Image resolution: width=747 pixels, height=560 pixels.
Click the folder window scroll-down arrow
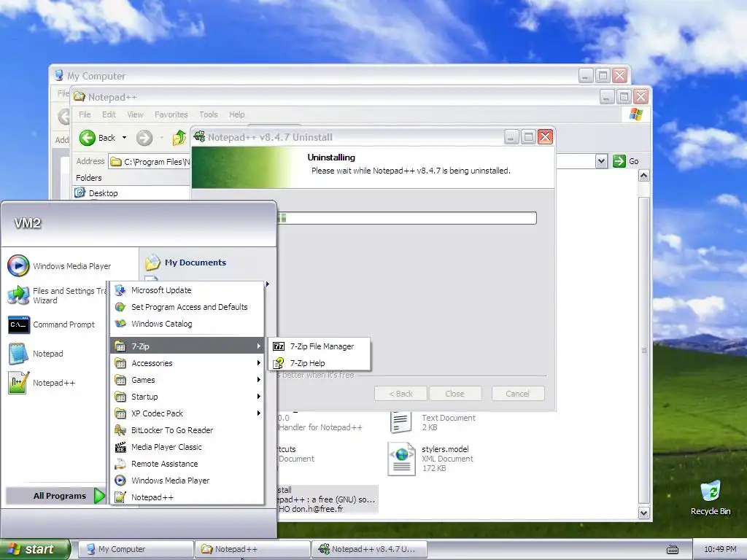(643, 513)
